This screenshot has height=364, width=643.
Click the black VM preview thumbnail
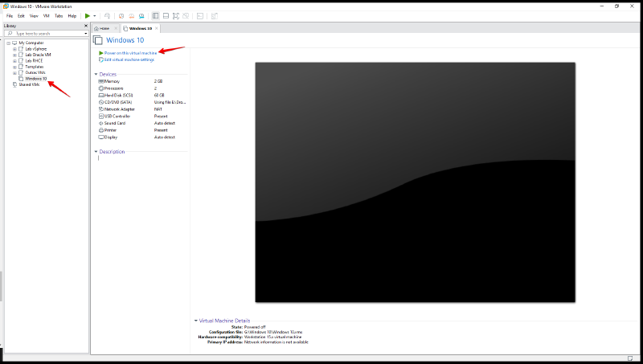point(415,182)
